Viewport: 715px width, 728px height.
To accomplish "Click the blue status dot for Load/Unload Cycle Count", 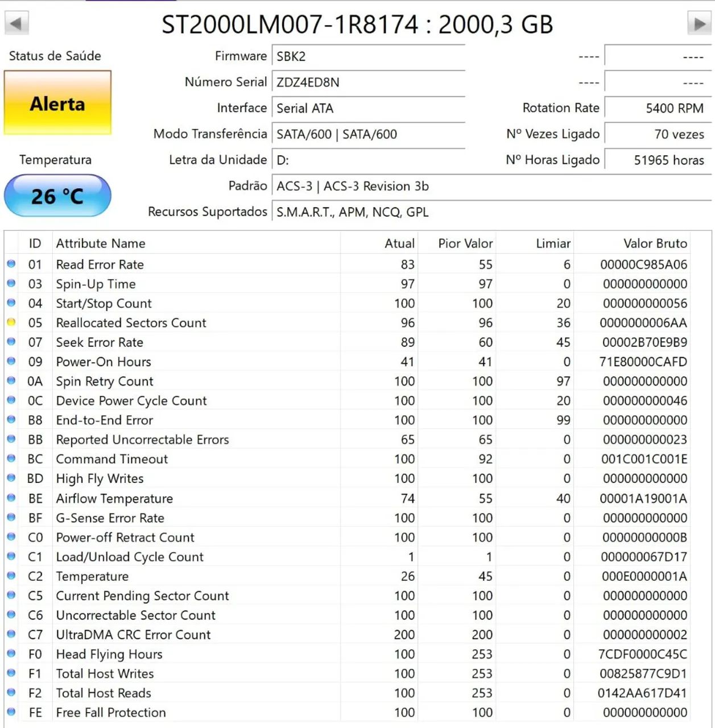I will [11, 556].
